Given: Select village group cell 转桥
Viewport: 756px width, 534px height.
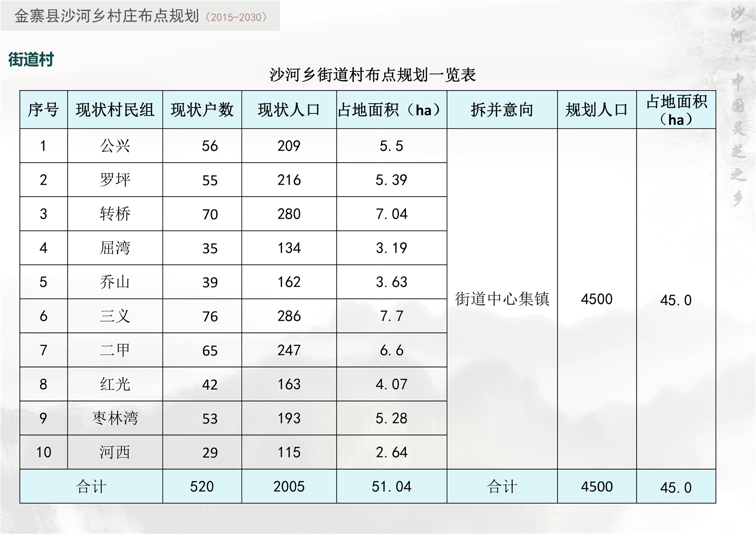Looking at the screenshot, I should point(115,214).
